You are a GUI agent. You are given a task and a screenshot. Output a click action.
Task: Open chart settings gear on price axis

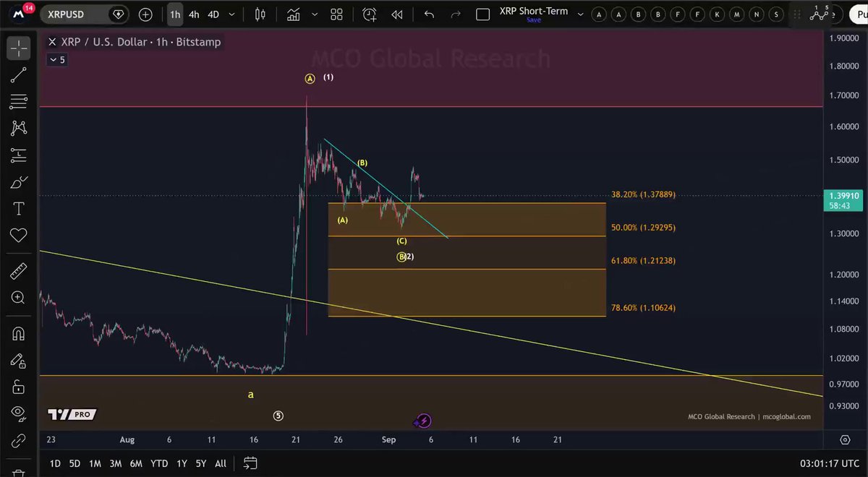point(845,439)
